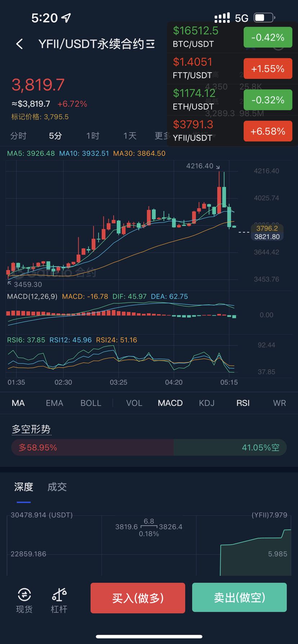Viewport: 298px width, 644px height.
Task: Select the 5分 interval tab
Action: [55, 136]
